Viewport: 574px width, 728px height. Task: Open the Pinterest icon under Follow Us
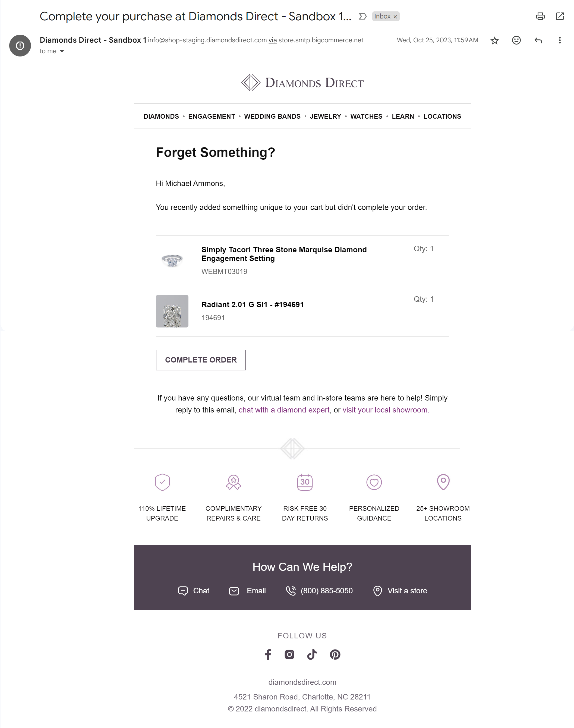coord(335,654)
